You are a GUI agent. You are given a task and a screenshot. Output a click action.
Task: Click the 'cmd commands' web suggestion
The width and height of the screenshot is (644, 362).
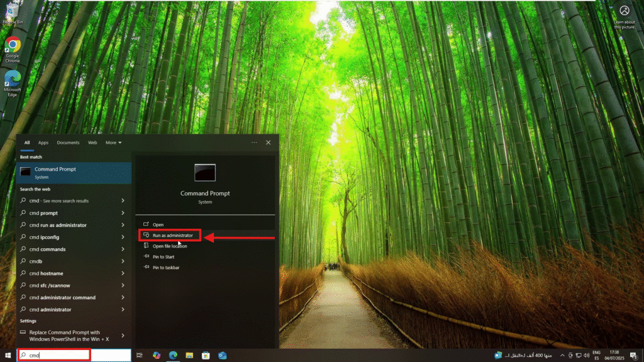pos(47,249)
